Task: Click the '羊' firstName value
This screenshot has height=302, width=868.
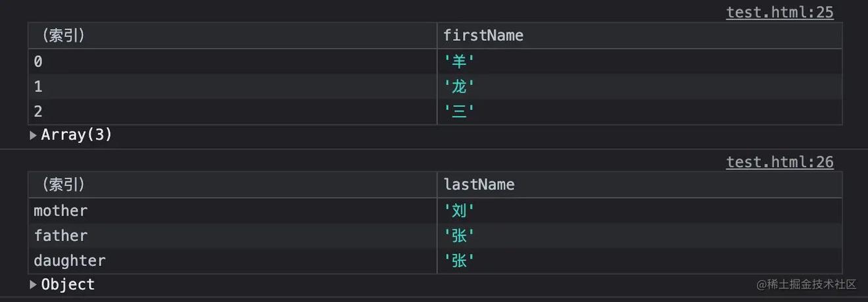Action: point(459,62)
